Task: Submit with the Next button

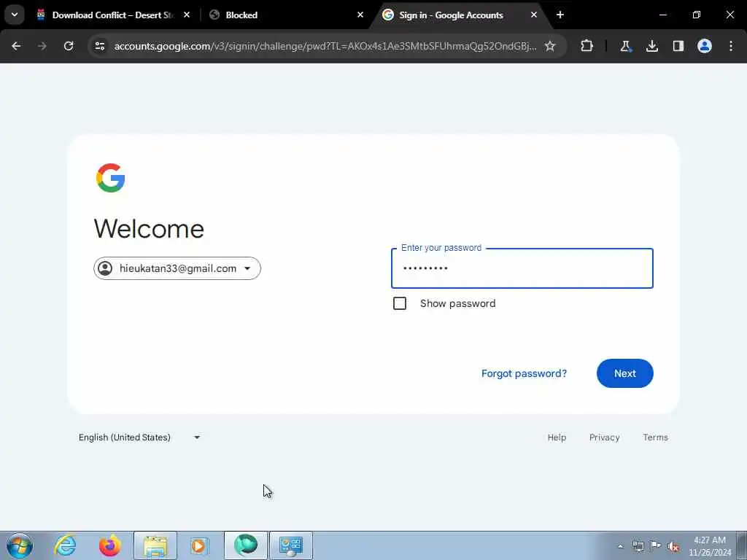Action: (624, 373)
